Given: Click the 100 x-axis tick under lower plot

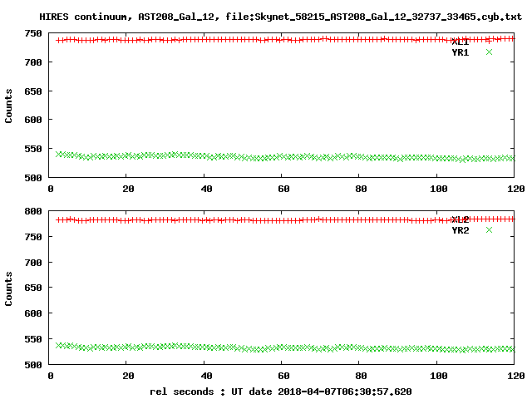Looking at the screenshot, I should 439,376.
